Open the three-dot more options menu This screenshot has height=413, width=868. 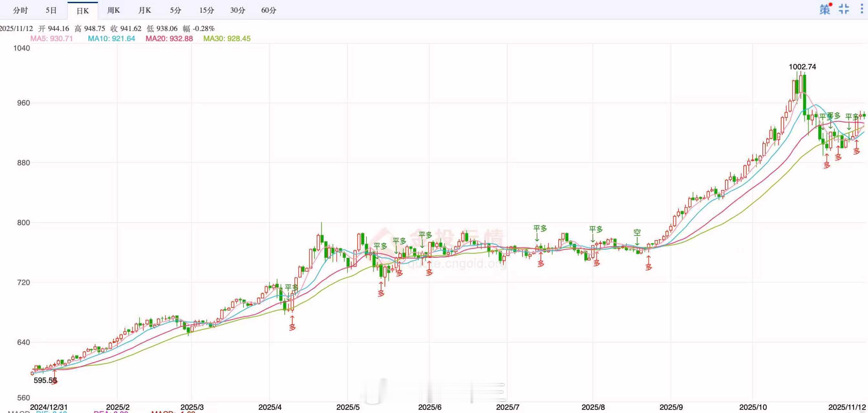(x=862, y=9)
